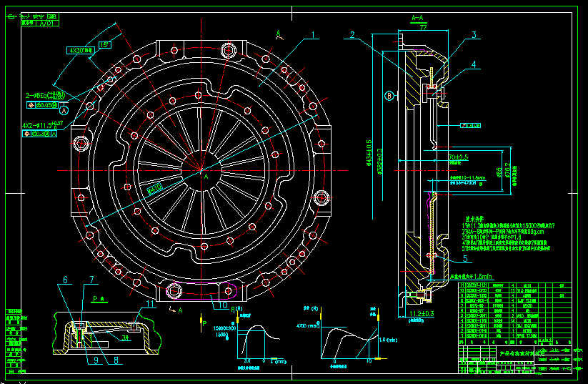Click part balloon number 2
The height and width of the screenshot is (384, 588).
tap(352, 34)
